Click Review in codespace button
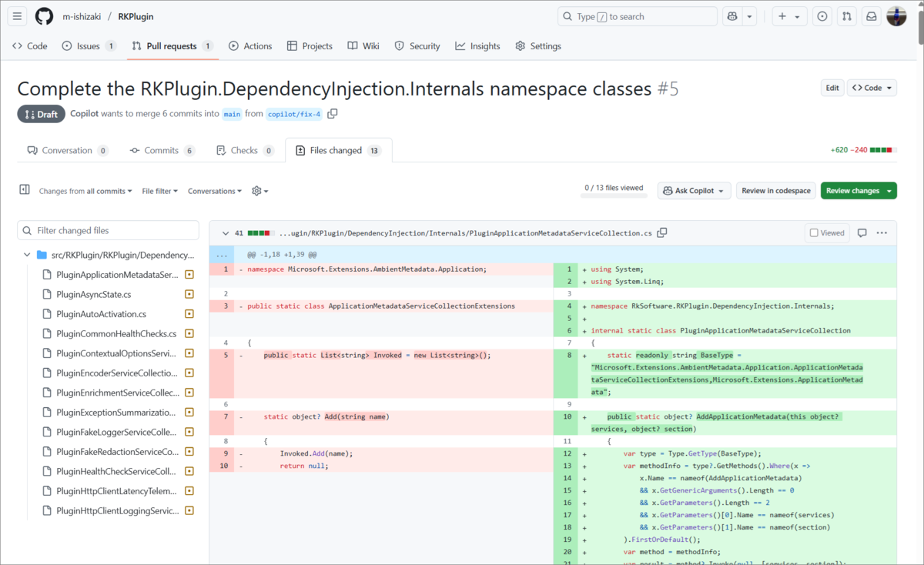The width and height of the screenshot is (924, 565). [776, 190]
